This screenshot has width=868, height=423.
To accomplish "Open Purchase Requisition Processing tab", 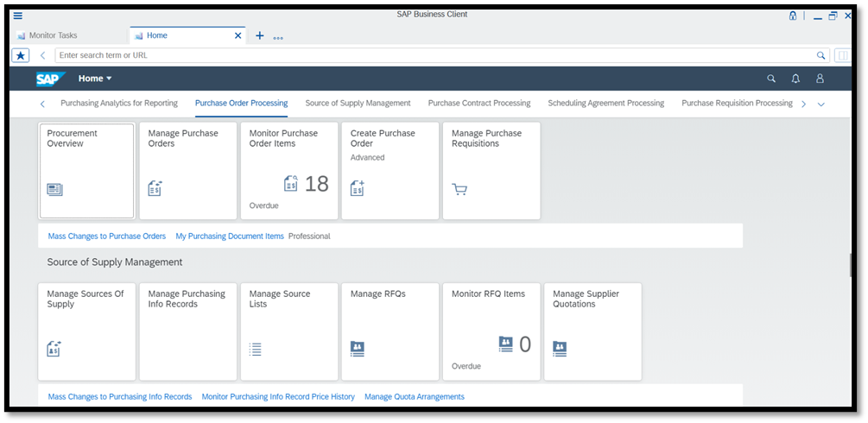I will coord(738,103).
